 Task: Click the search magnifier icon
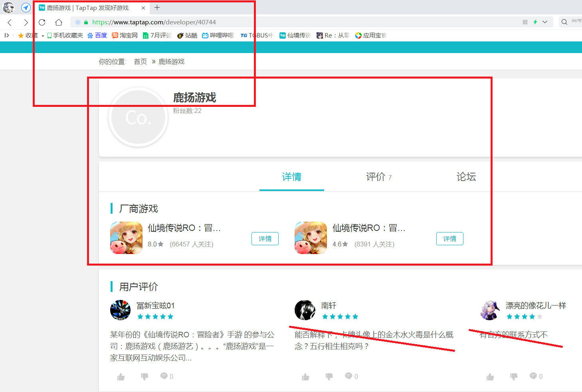point(564,22)
